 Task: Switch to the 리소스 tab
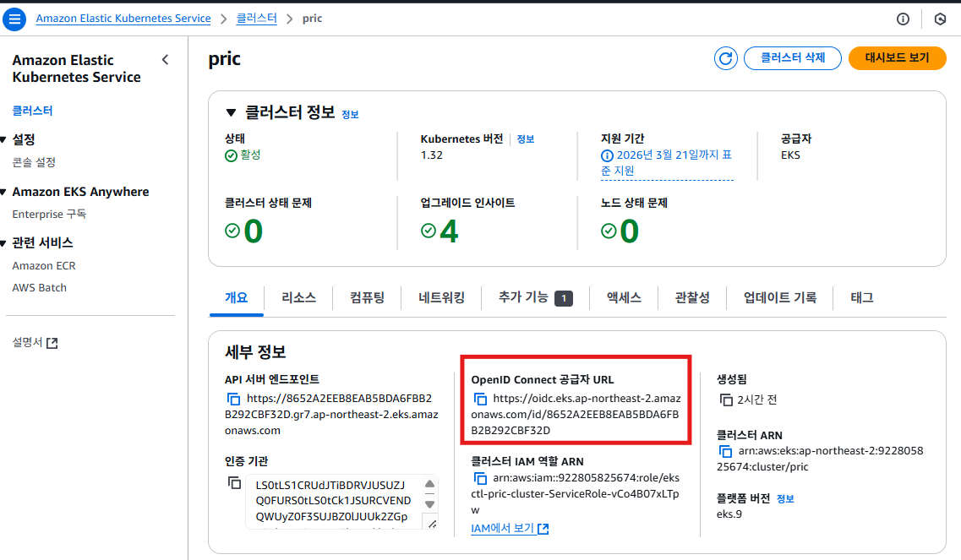298,298
